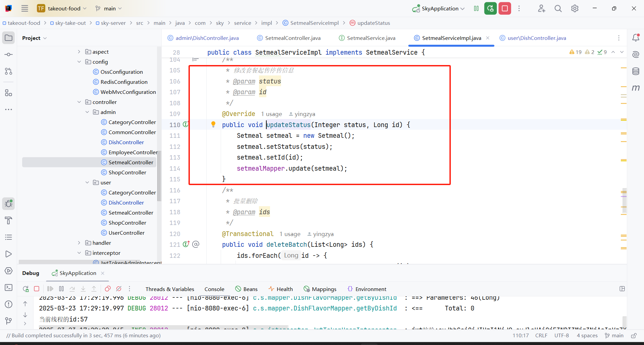This screenshot has height=345, width=644.
Task: Toggle the Debug panel layout settings icon
Action: (622, 289)
